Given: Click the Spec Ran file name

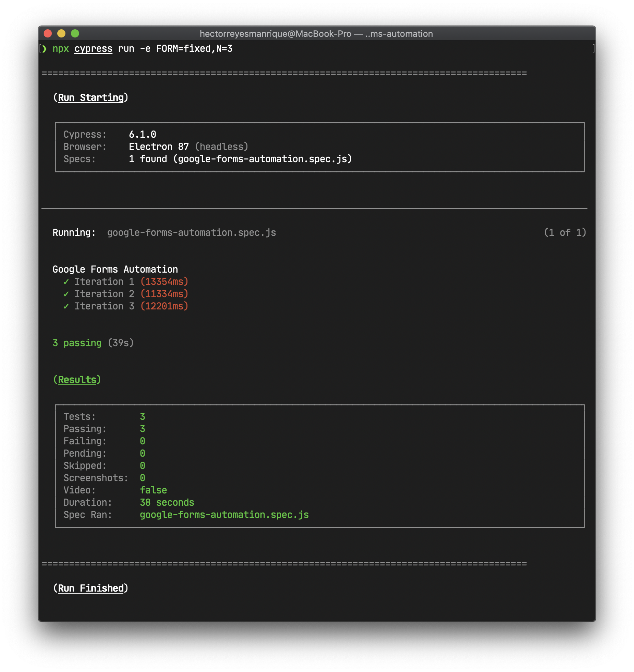Looking at the screenshot, I should 224,515.
